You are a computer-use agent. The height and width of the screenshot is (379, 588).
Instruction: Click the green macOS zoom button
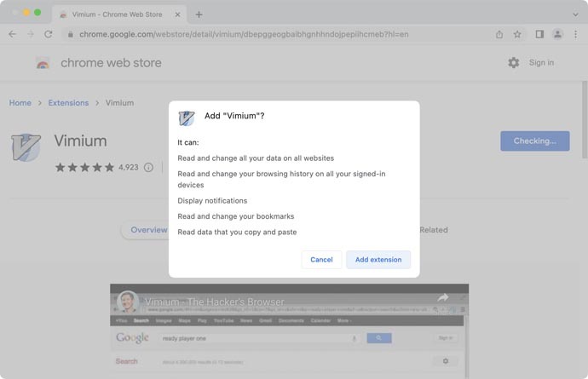[x=37, y=13]
